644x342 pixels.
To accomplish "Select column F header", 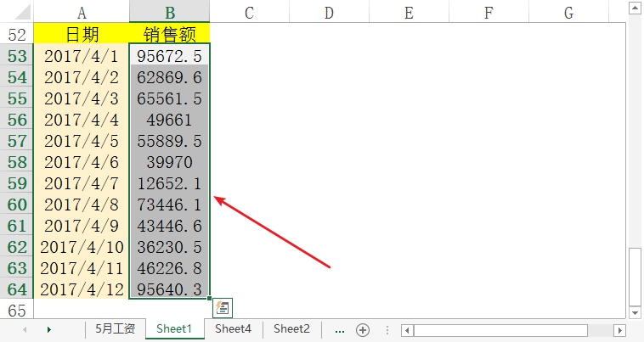I will pos(489,12).
